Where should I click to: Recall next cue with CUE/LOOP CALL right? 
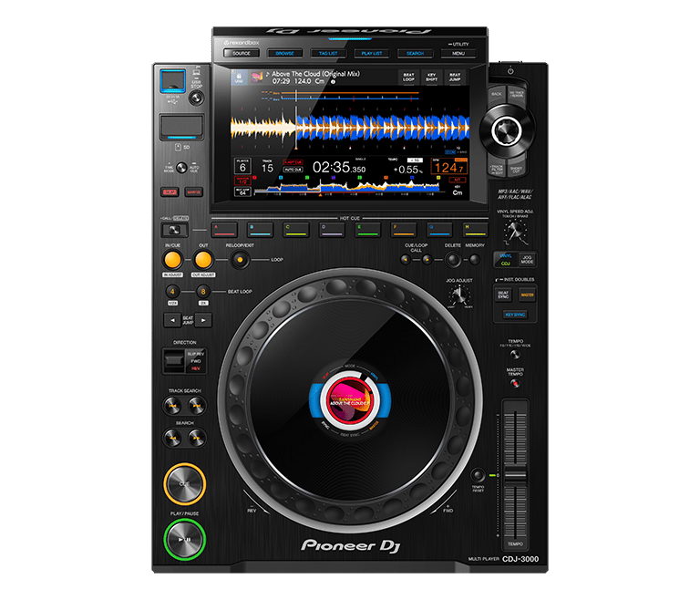point(427,260)
